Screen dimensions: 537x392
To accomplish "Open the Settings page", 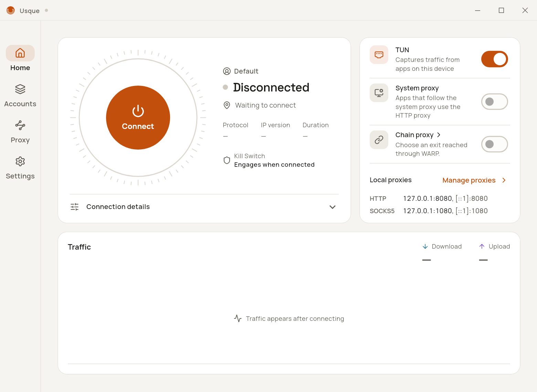I will point(20,168).
